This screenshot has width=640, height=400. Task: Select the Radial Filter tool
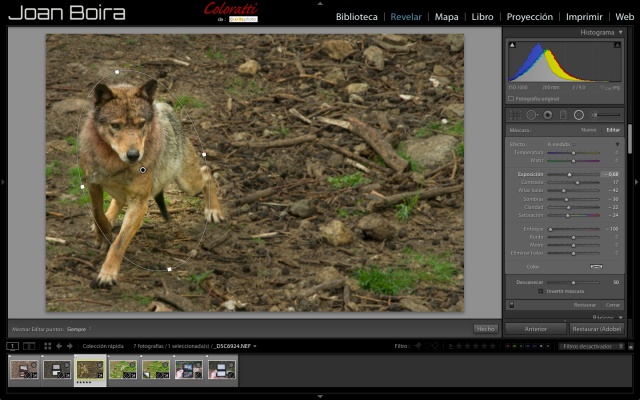(x=579, y=115)
